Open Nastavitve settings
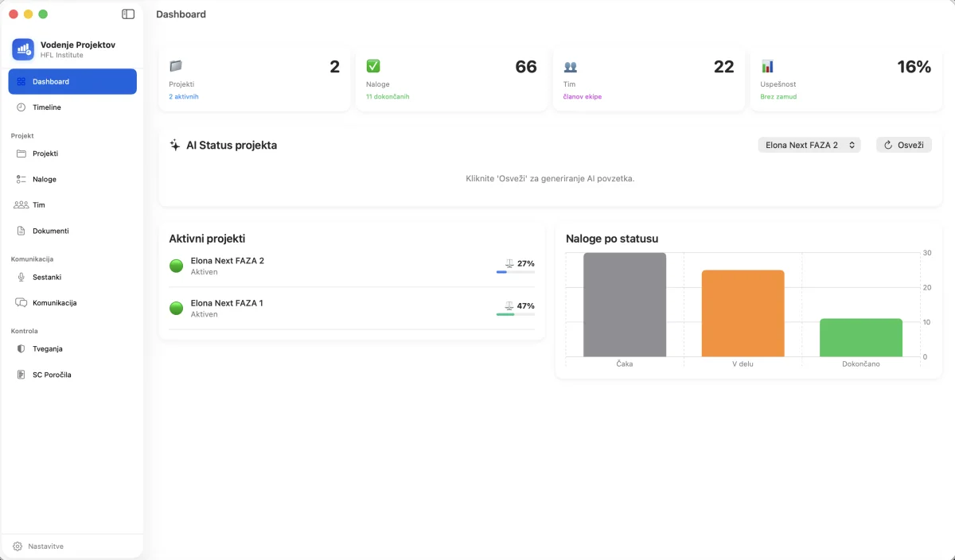Viewport: 955px width, 560px height. [39, 546]
